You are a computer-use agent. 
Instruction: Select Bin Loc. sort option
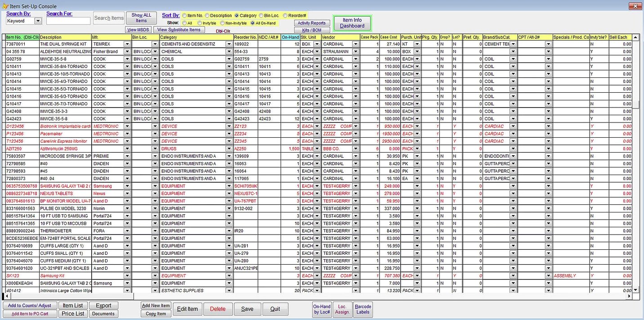pyautogui.click(x=262, y=15)
